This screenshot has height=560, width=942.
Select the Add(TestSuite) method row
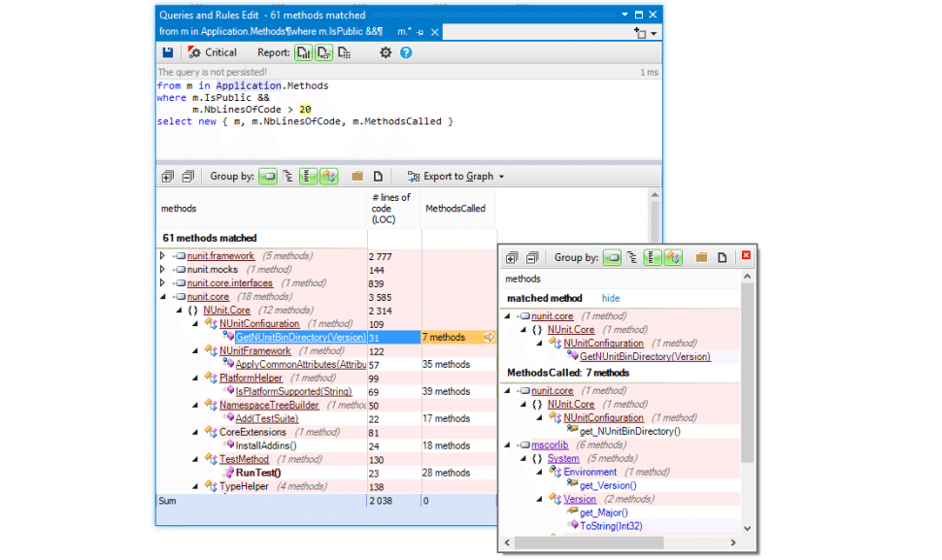[x=267, y=418]
